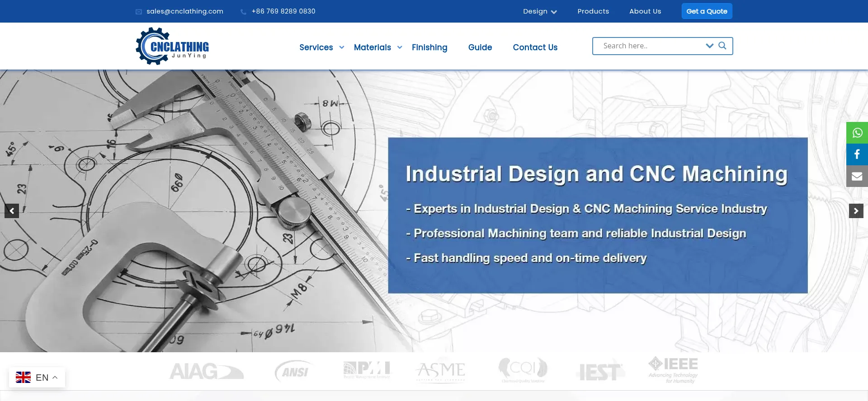Go to previous slide arrow

click(x=12, y=211)
